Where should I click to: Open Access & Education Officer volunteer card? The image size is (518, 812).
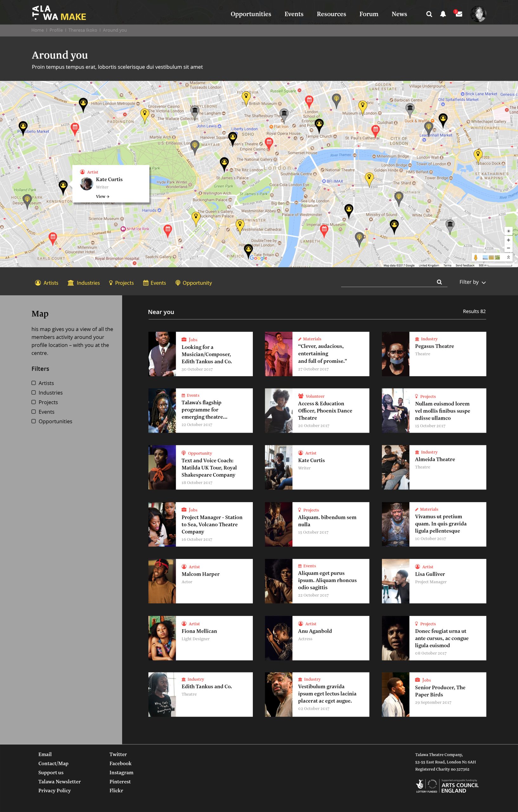click(317, 410)
